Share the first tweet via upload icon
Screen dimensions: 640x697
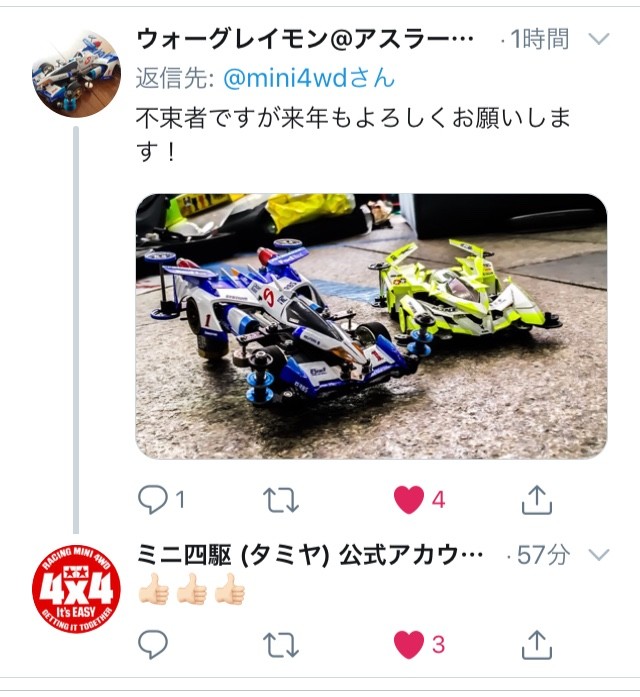click(536, 500)
